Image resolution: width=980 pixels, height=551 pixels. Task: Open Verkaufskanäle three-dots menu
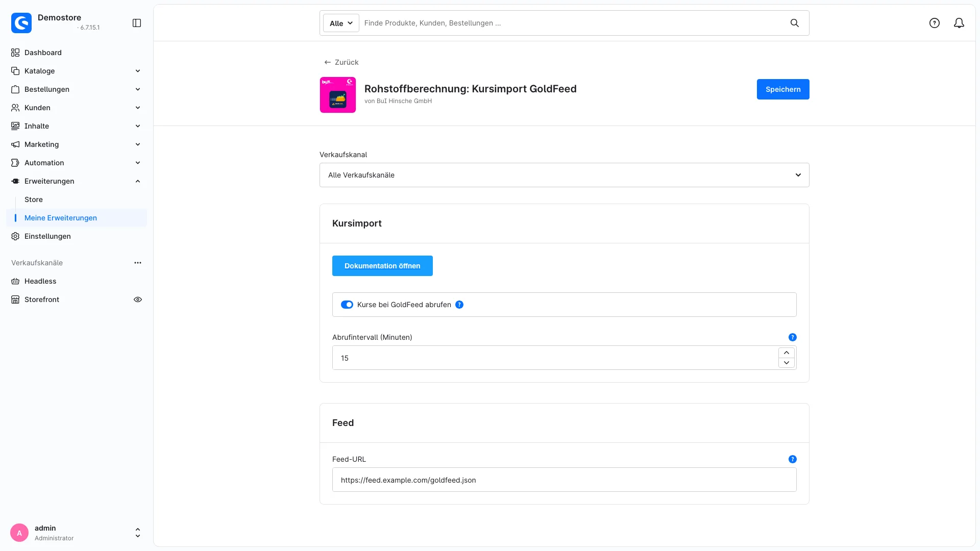coord(138,263)
